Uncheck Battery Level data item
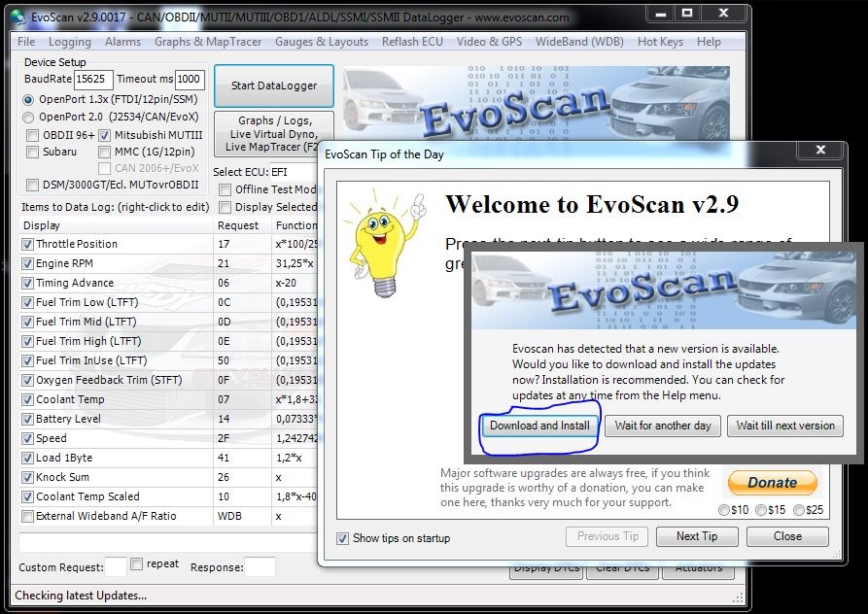868x614 pixels. [27, 420]
